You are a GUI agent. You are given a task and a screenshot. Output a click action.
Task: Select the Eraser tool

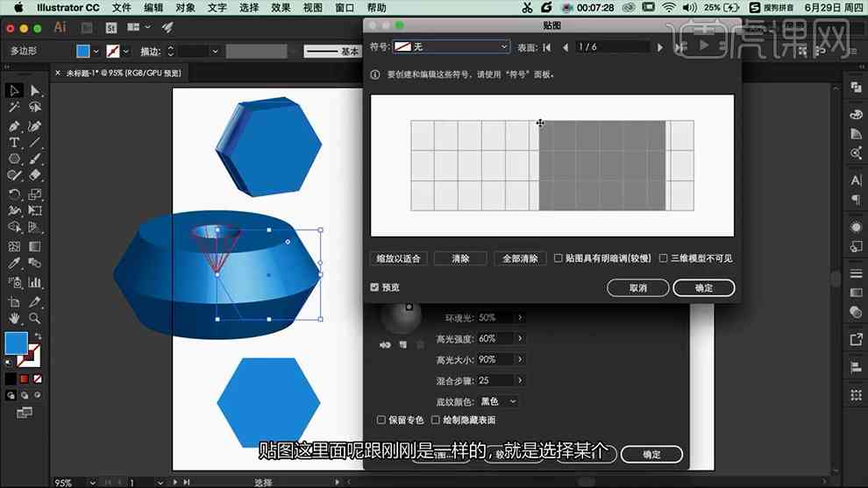35,175
